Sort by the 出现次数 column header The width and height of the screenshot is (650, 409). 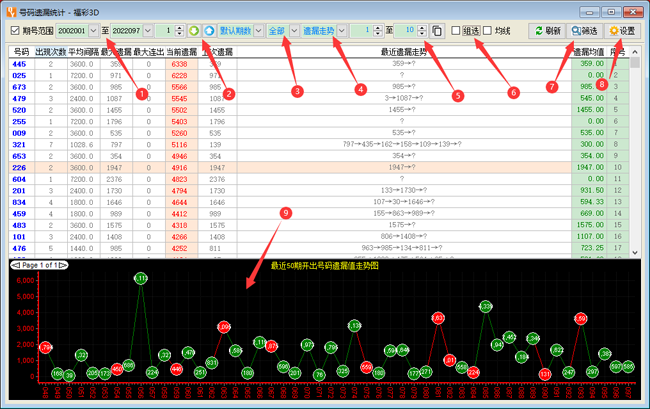click(x=51, y=52)
